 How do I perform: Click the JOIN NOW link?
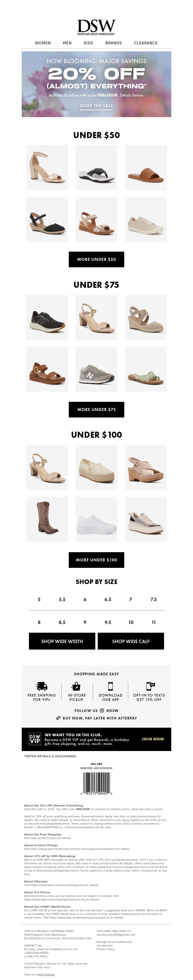[x=153, y=739]
